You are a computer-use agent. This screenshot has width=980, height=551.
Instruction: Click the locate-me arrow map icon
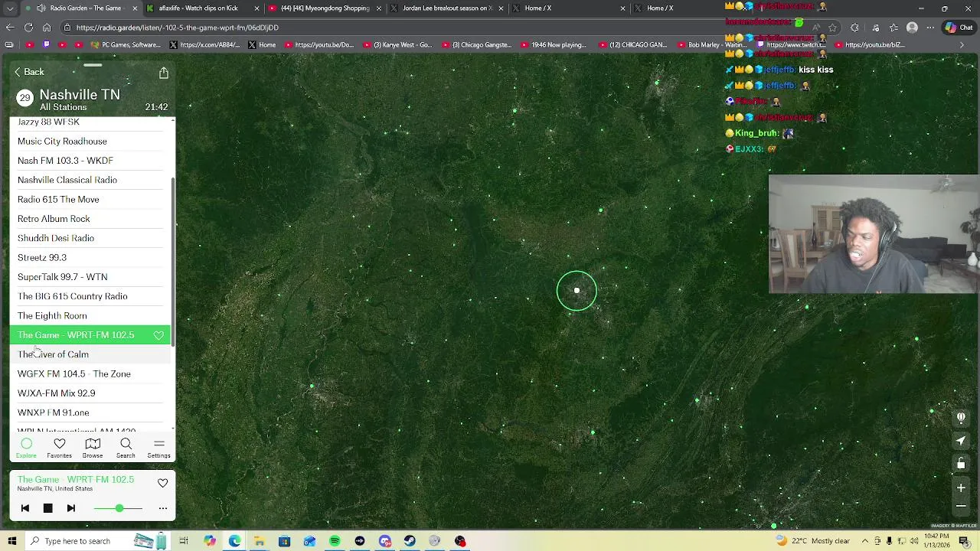click(961, 441)
